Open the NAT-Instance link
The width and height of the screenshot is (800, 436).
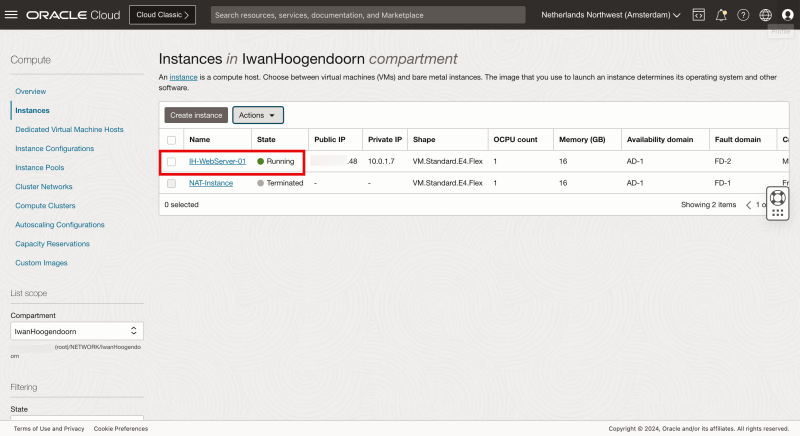tap(211, 183)
